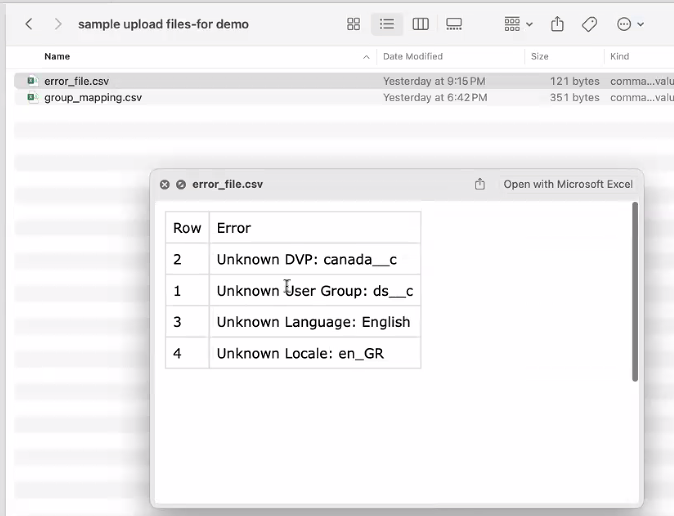
Task: Sort by the Size column
Action: coord(539,56)
